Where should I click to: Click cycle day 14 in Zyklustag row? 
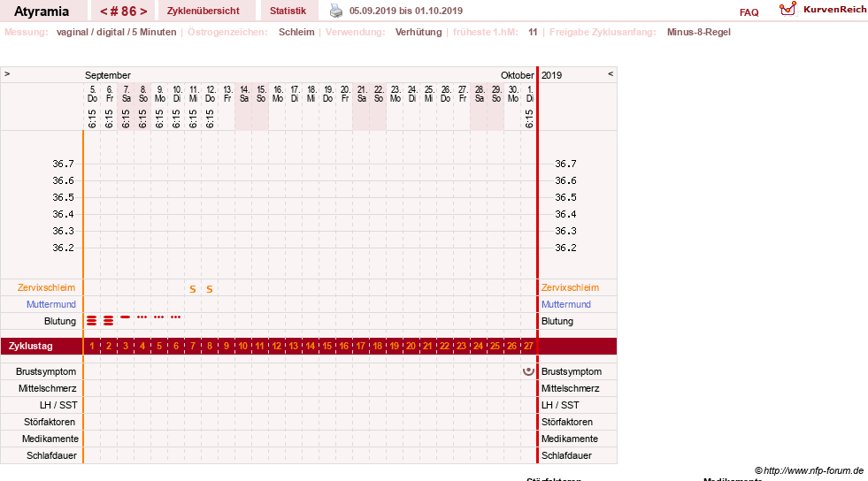[310, 346]
